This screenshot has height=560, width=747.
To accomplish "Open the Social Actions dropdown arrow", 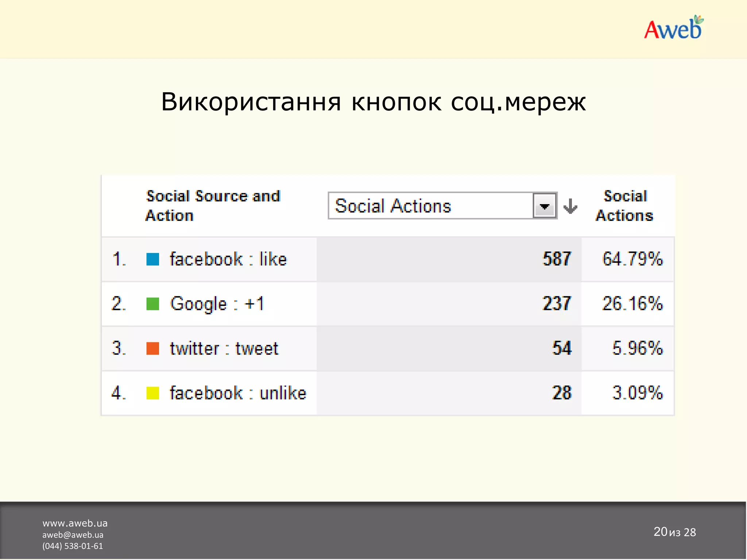I will 545,206.
